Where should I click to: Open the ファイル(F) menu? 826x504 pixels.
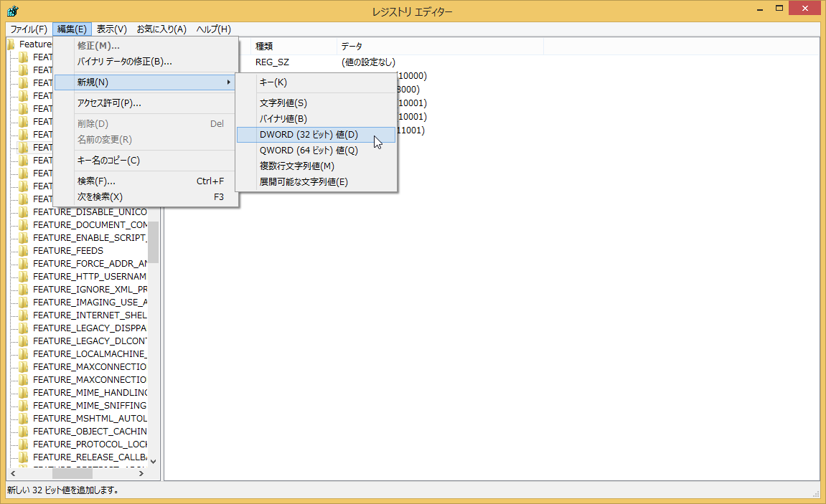click(x=29, y=29)
